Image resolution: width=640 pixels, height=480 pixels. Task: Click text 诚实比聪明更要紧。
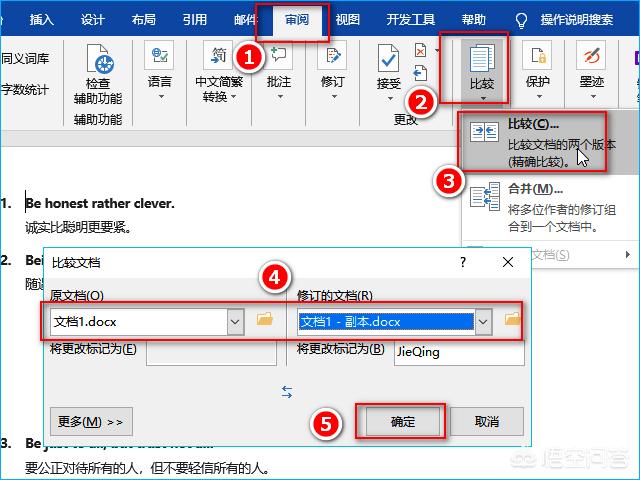click(78, 227)
